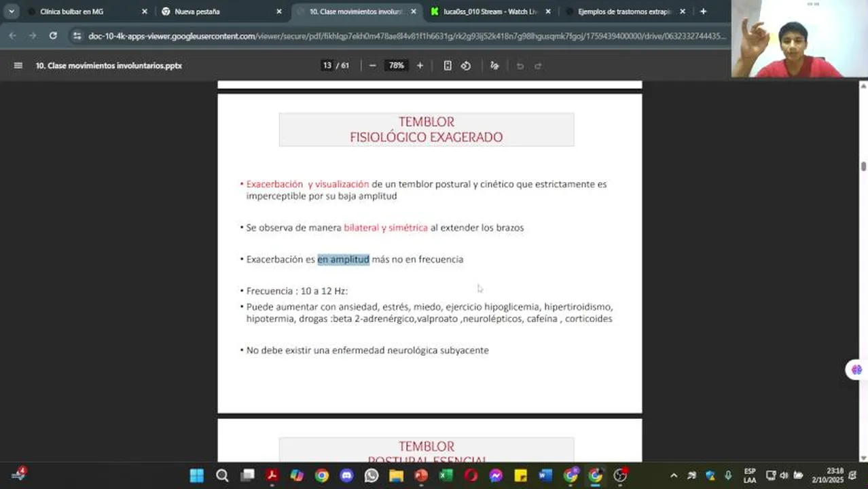
Task: Click the browser forward arrow
Action: click(33, 35)
